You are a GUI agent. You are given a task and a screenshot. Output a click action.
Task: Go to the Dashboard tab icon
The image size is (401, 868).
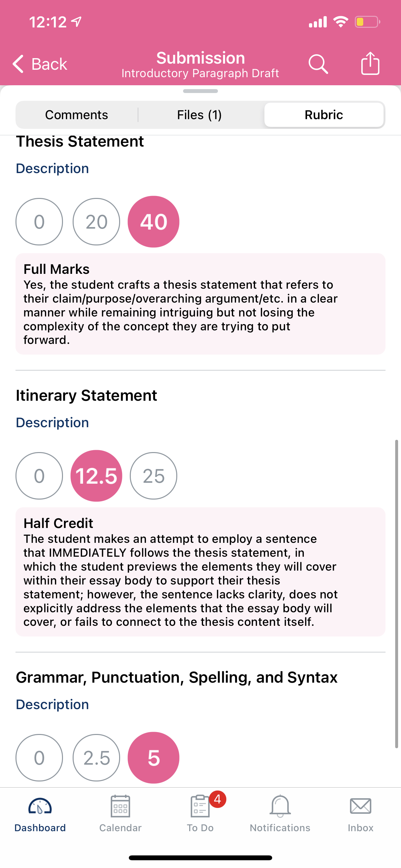point(40,807)
